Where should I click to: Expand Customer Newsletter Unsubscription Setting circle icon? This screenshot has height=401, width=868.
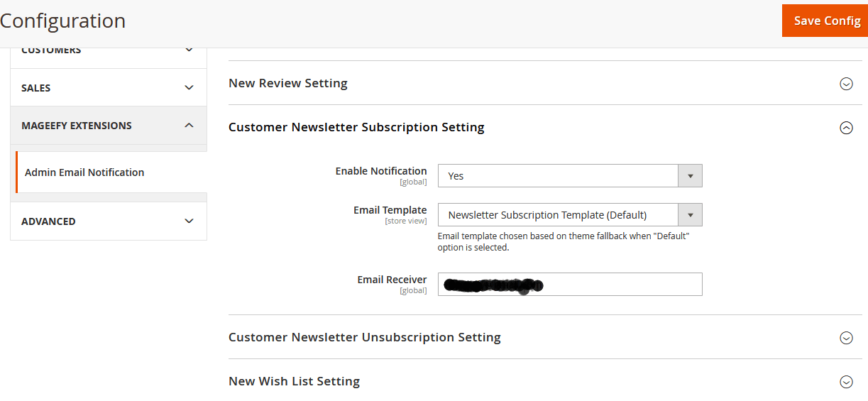846,338
